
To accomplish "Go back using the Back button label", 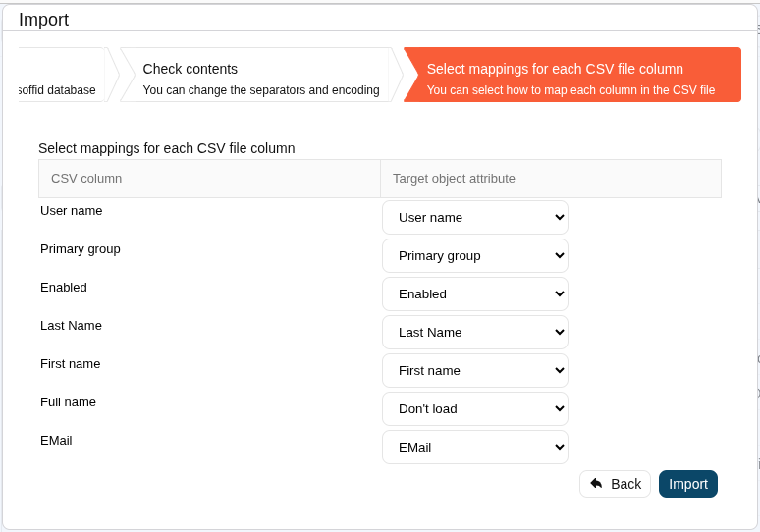I will 625,484.
